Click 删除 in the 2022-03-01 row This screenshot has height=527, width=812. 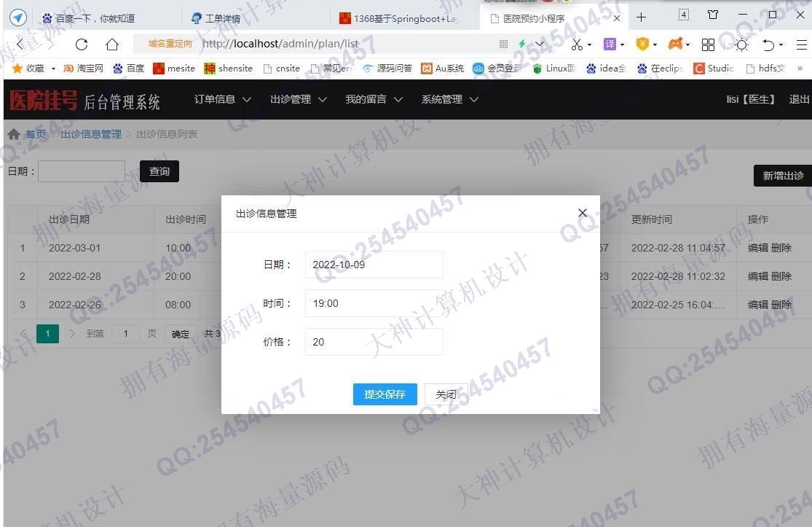coord(781,248)
